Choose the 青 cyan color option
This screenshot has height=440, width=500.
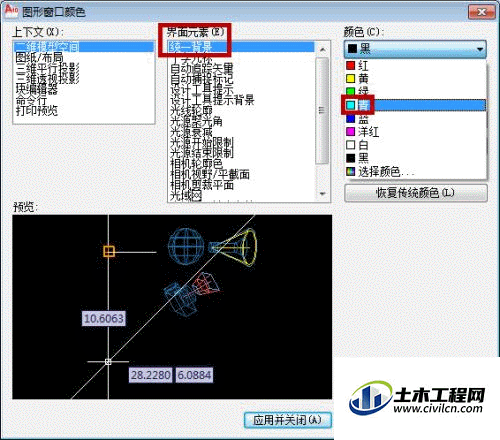415,105
